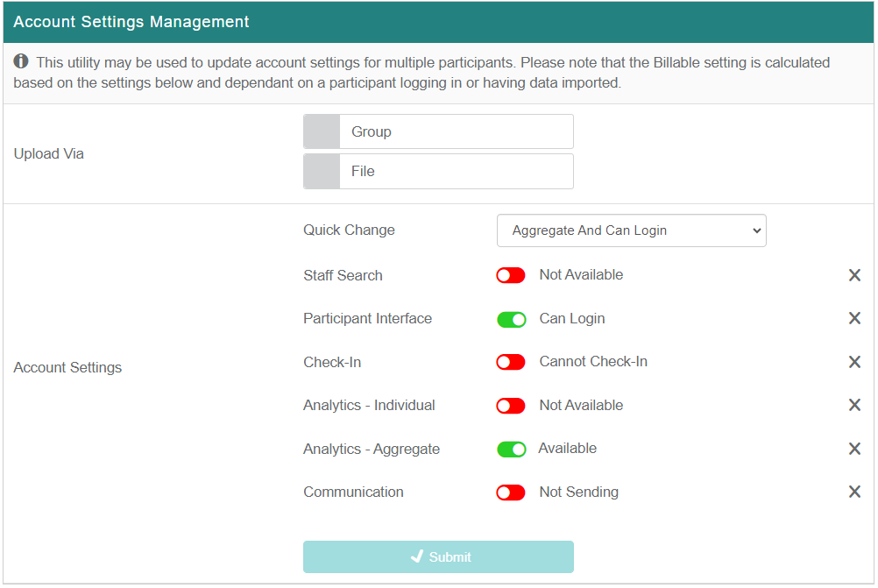Choose File as the upload method
The image size is (878, 588).
438,172
